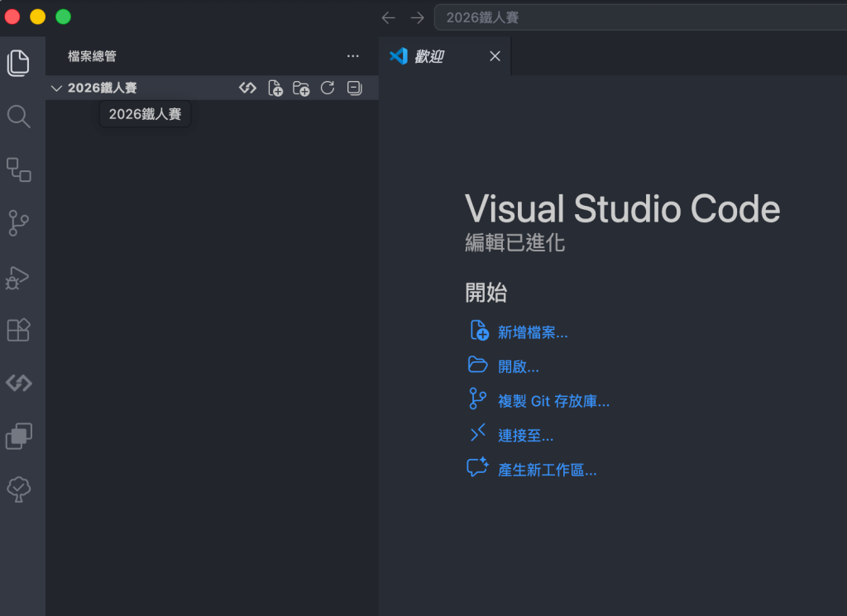Switch to the 歡迎 tab

(445, 56)
